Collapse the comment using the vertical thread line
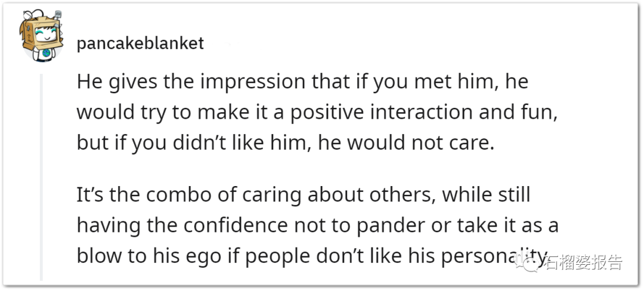The height and width of the screenshot is (291, 644). 41,177
